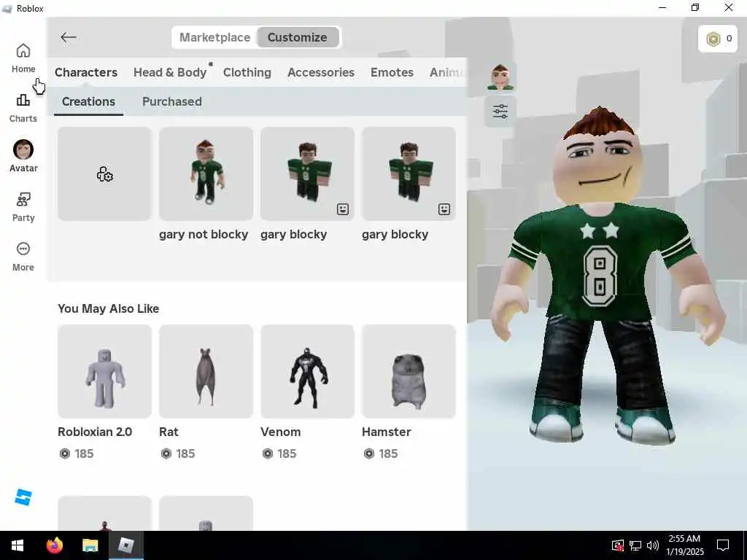Open the Venom bundle thumbnail
This screenshot has width=747, height=560.
pyautogui.click(x=307, y=371)
